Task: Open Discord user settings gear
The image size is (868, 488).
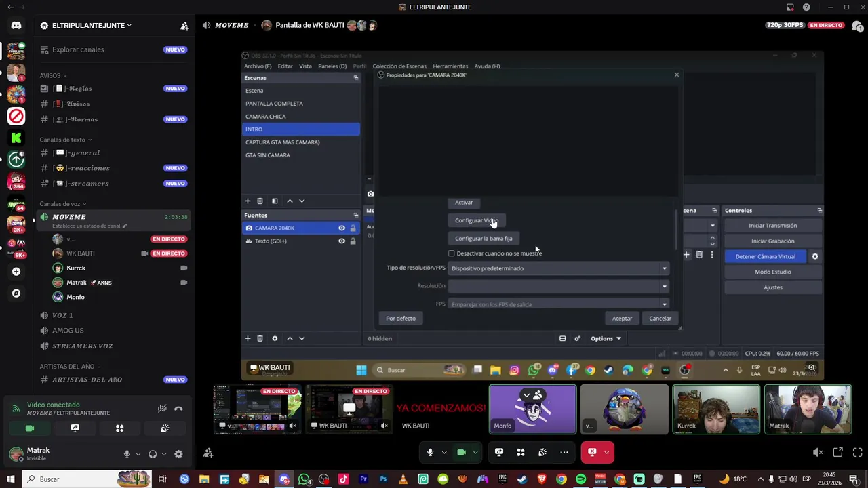Action: point(178,454)
